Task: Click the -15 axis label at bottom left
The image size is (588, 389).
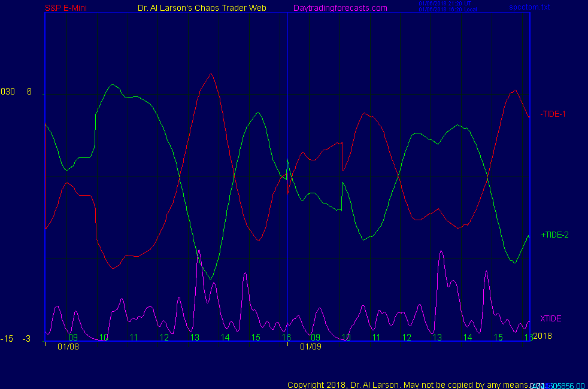Action: (7, 339)
